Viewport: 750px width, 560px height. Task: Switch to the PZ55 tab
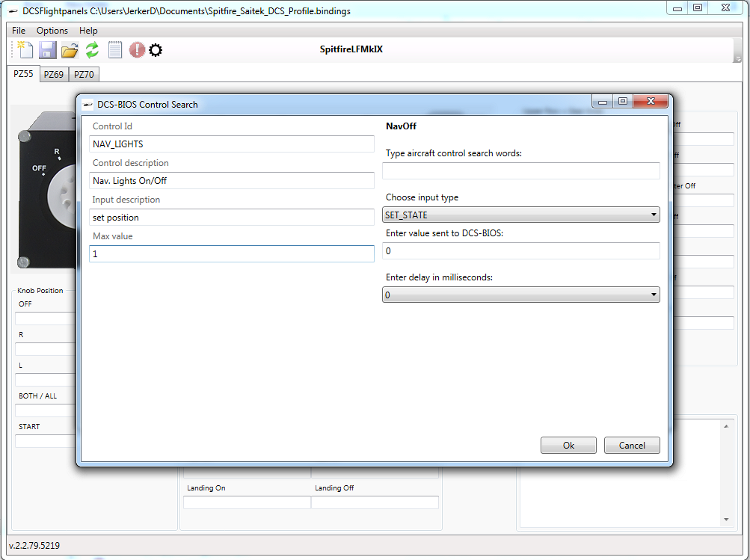[23, 74]
